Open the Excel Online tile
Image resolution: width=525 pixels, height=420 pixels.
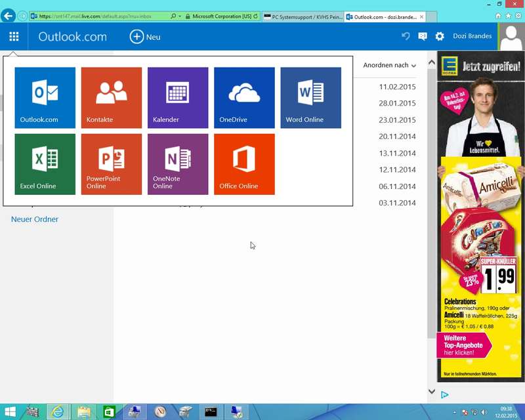point(45,164)
